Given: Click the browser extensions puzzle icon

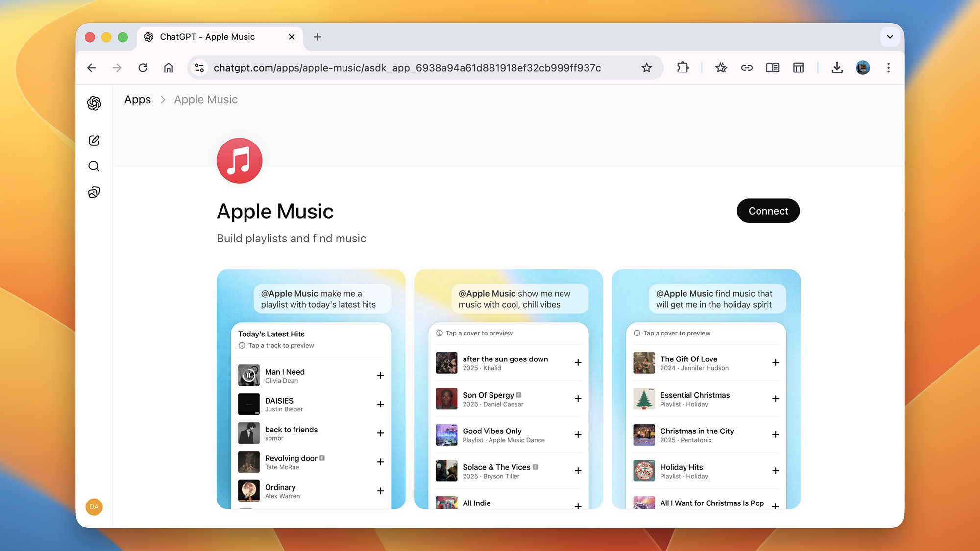Looking at the screenshot, I should tap(683, 68).
